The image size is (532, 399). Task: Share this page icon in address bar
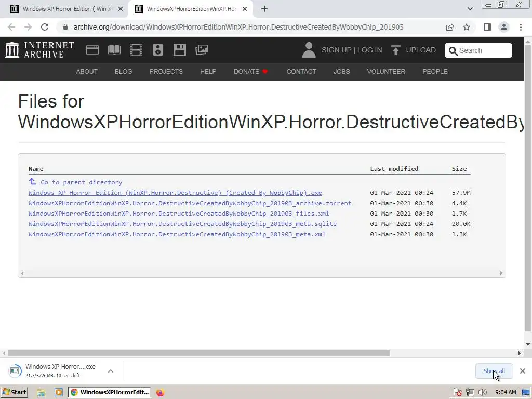pyautogui.click(x=450, y=27)
